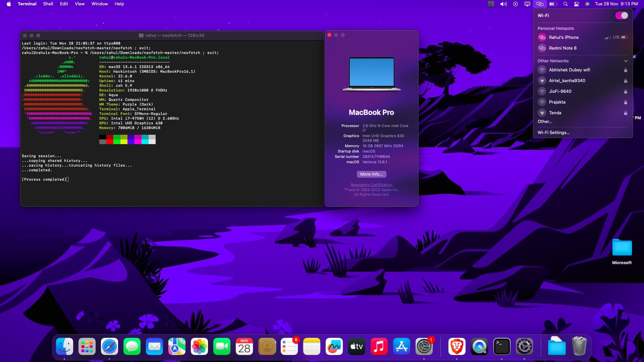Image resolution: width=644 pixels, height=362 pixels.
Task: Launch the Freeform app from the Dock
Action: pos(334,347)
